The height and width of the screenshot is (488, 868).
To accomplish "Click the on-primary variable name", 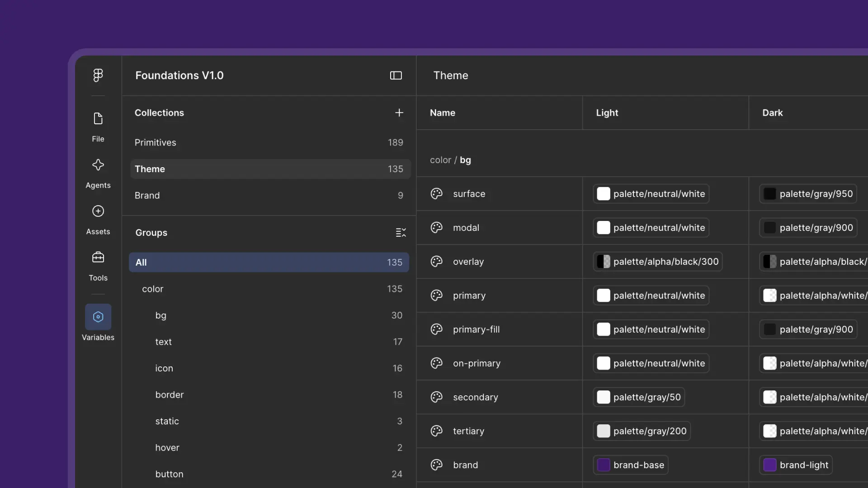I will click(x=477, y=363).
